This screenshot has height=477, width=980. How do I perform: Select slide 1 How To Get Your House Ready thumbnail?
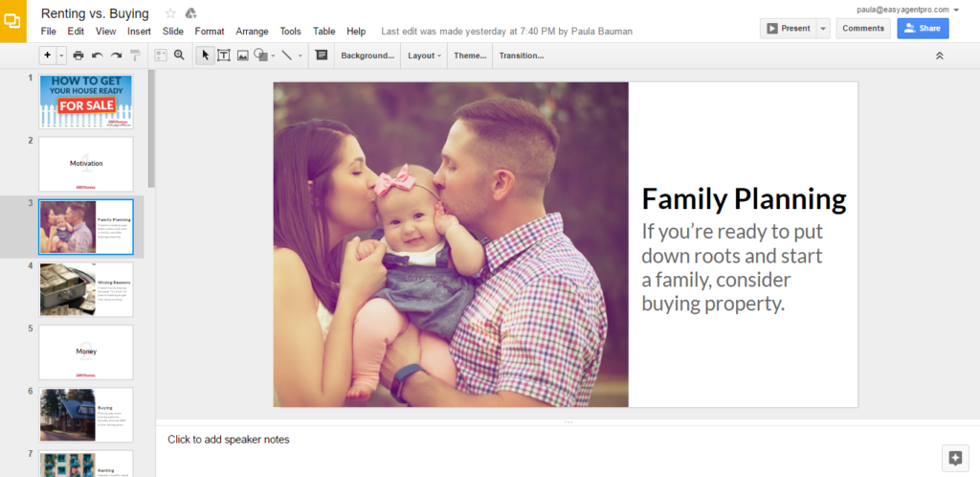85,102
